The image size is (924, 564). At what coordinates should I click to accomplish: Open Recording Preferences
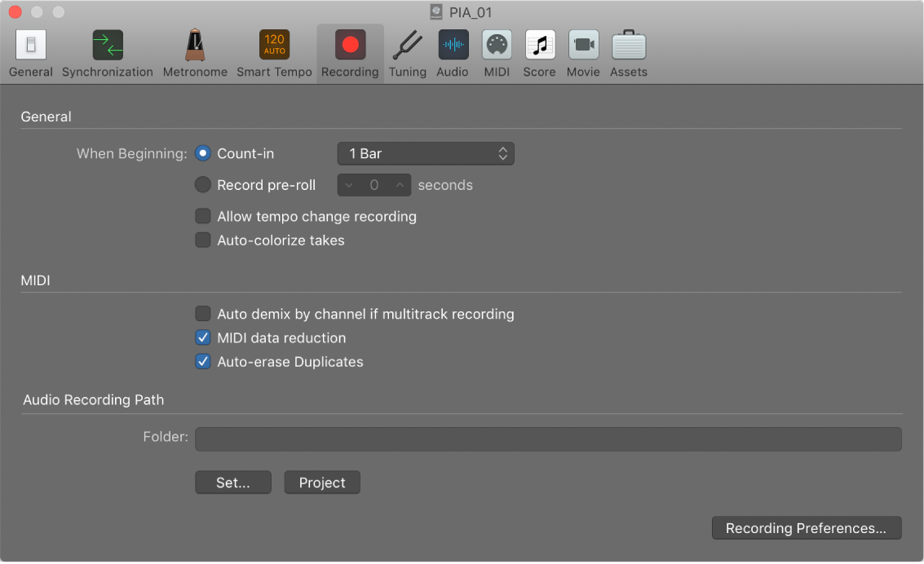(806, 527)
